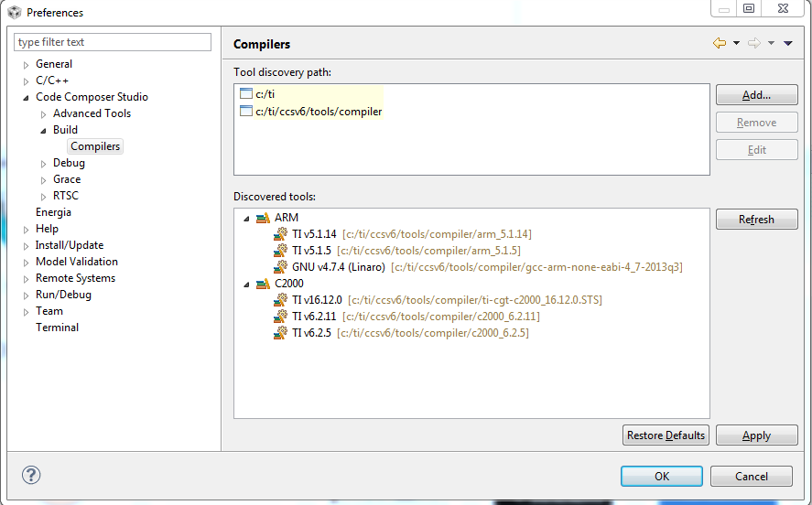This screenshot has width=812, height=505.
Task: Select TI v16.12.0 compiler entry
Action: pyautogui.click(x=447, y=299)
